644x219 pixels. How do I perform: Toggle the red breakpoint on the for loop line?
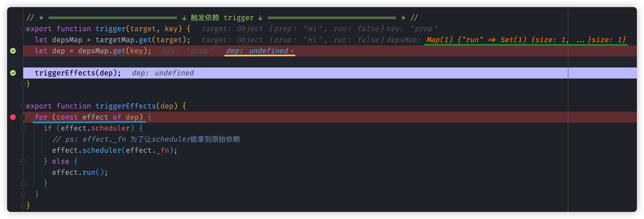[13, 117]
